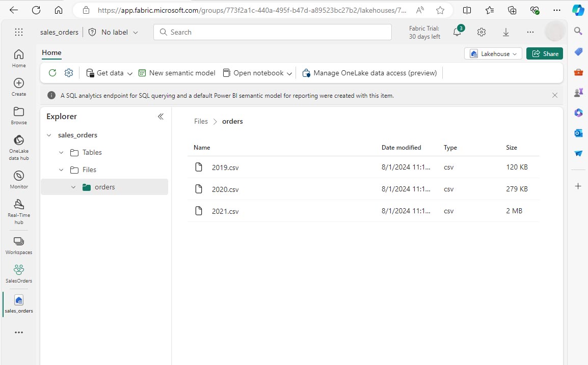Viewport: 588px width, 365px height.
Task: Reload the browser page
Action: 36,10
